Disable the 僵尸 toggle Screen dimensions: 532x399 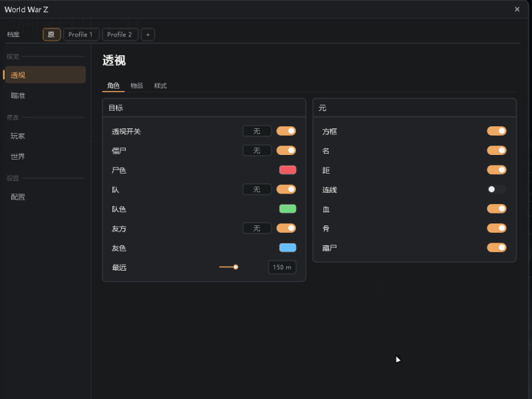coord(286,151)
